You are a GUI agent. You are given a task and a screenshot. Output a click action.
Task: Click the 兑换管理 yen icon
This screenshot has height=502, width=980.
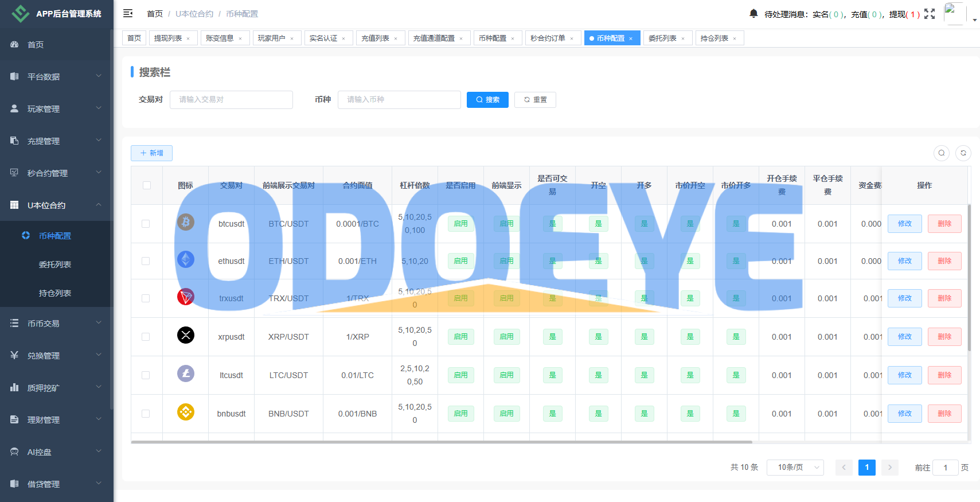point(14,355)
